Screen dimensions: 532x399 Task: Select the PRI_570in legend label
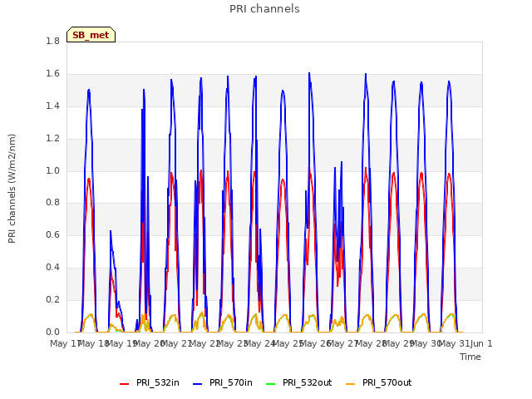point(231,382)
